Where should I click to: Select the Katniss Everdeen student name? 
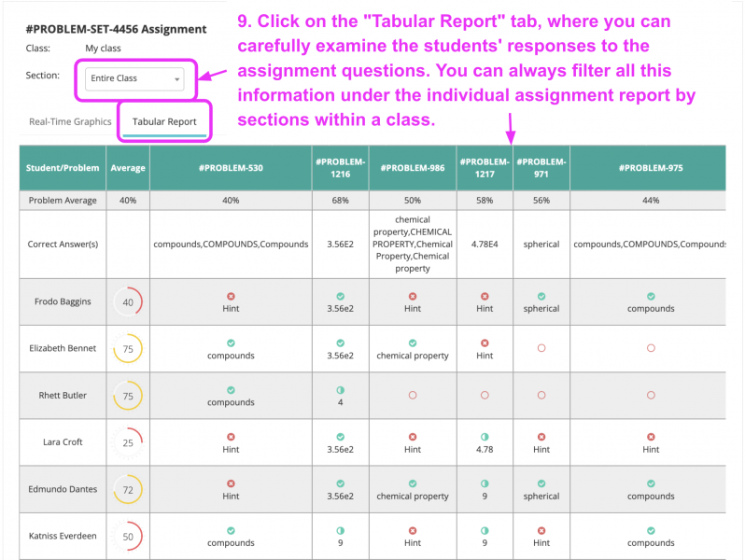[x=63, y=536]
